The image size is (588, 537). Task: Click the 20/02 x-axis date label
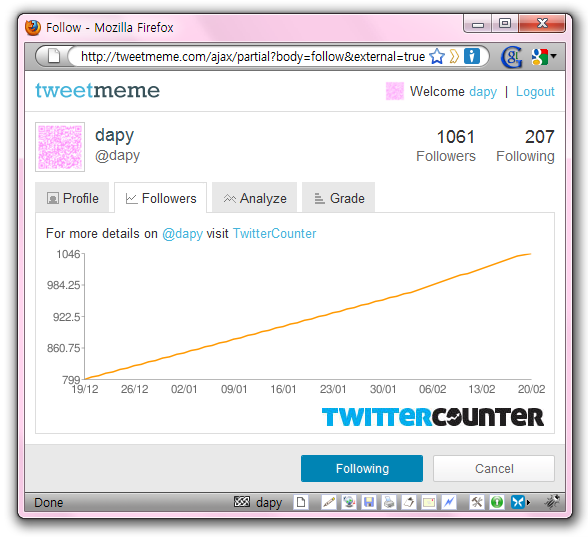[x=531, y=389]
